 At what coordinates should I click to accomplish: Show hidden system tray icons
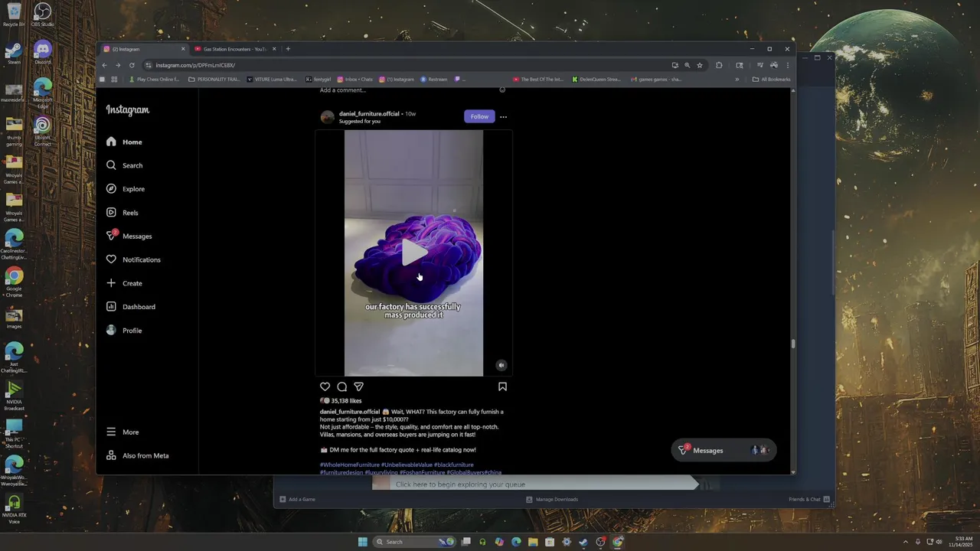[906, 542]
